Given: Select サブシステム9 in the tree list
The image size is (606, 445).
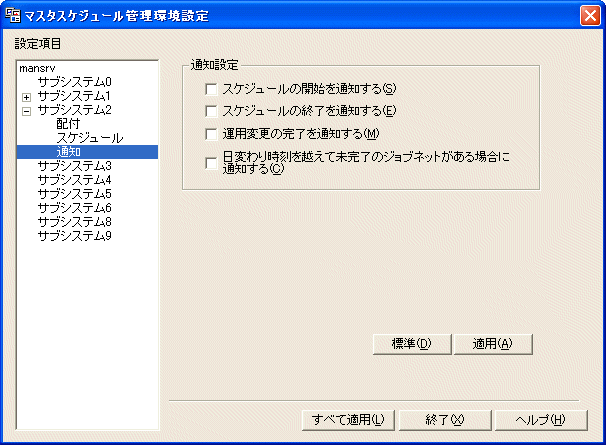Looking at the screenshot, I should coord(74,235).
